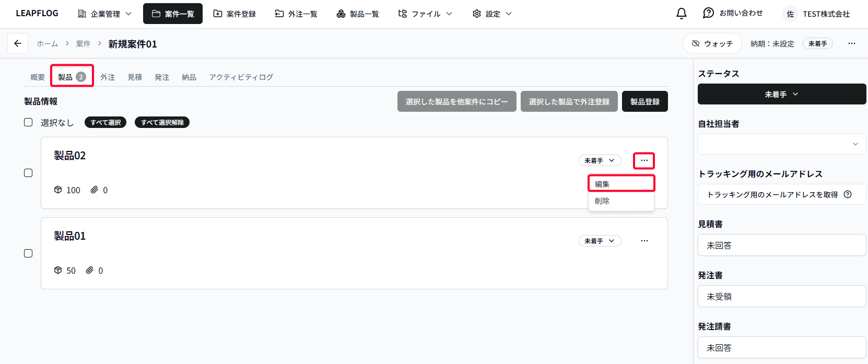This screenshot has width=868, height=364.
Task: Click the お問い合わせ chat icon
Action: [x=708, y=14]
